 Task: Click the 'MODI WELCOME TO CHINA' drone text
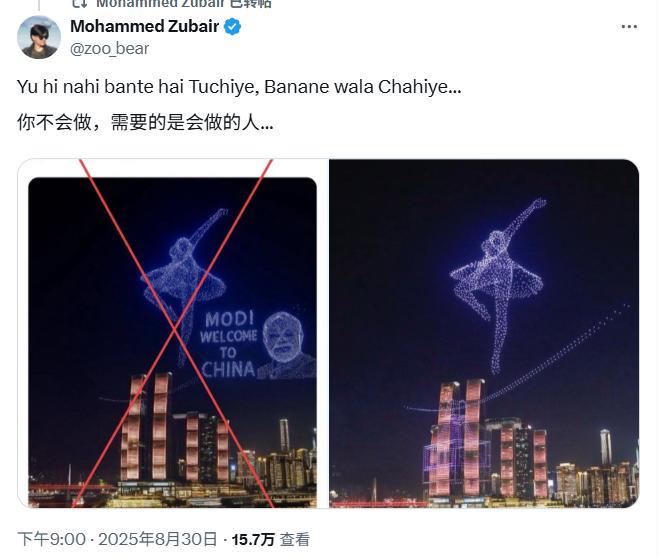coord(228,344)
